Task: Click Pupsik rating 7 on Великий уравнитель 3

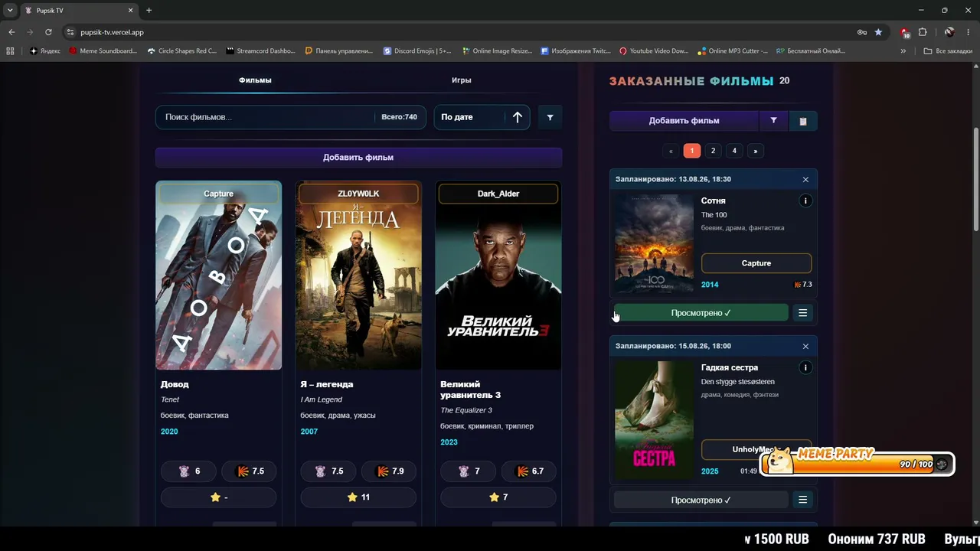Action: (469, 471)
